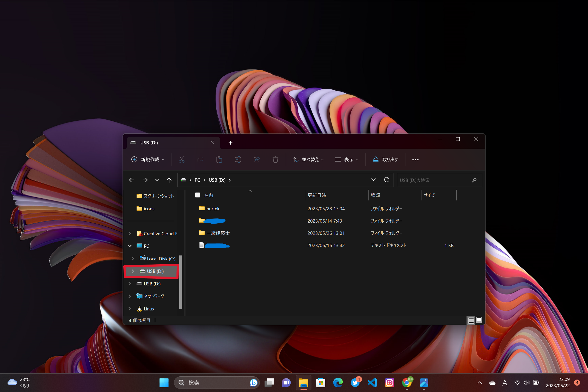This screenshot has height=392, width=588.
Task: Open the clock and date flyout
Action: coord(558,382)
